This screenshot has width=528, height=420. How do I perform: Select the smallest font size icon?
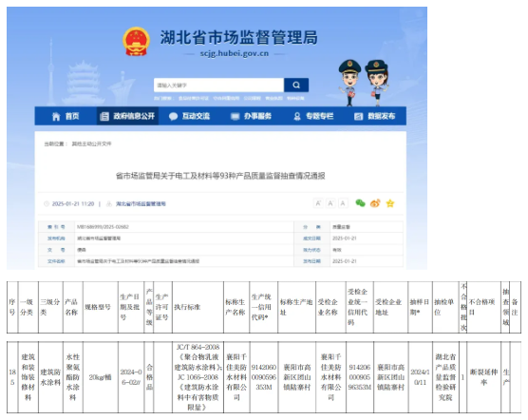tap(343, 203)
